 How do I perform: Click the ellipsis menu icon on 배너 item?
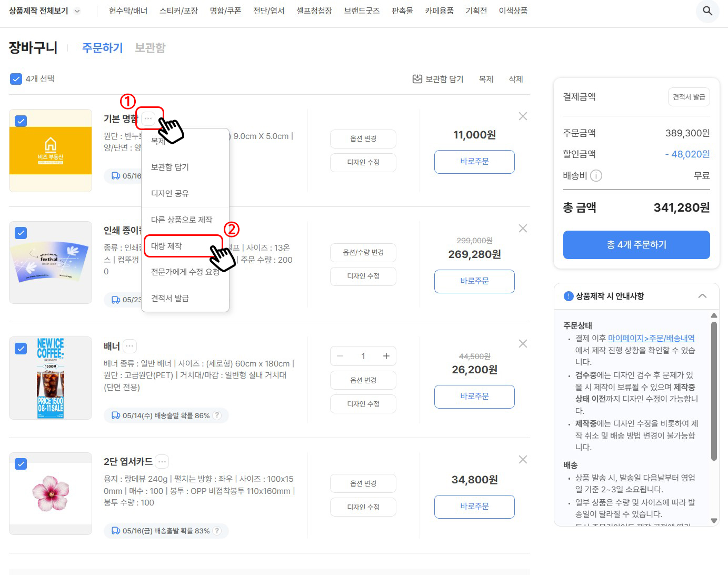(x=128, y=346)
